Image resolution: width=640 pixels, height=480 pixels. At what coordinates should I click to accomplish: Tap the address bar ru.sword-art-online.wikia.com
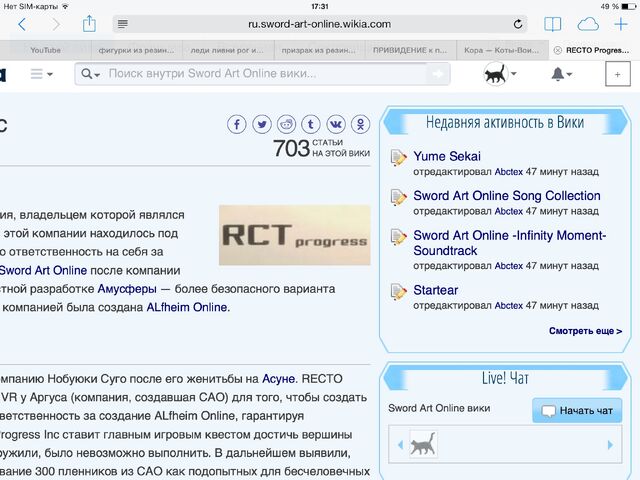pyautogui.click(x=320, y=24)
